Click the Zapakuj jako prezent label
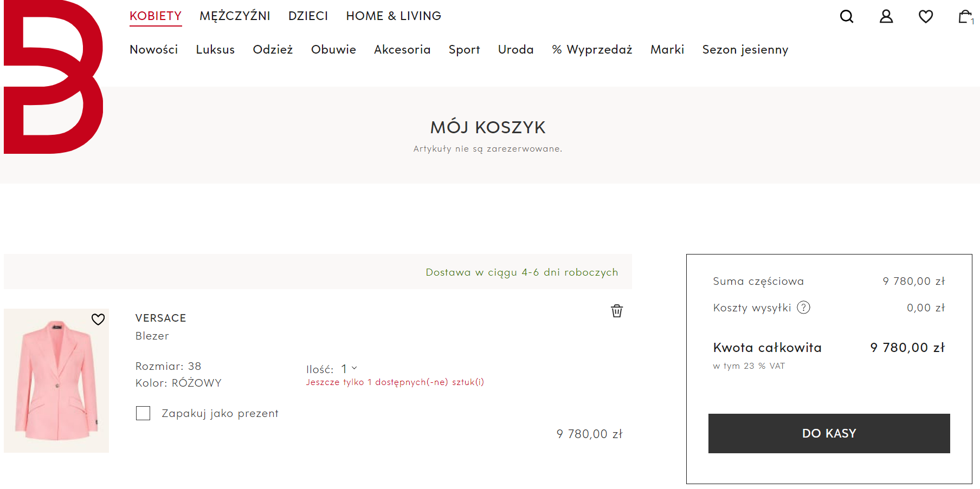980x489 pixels. [x=220, y=413]
